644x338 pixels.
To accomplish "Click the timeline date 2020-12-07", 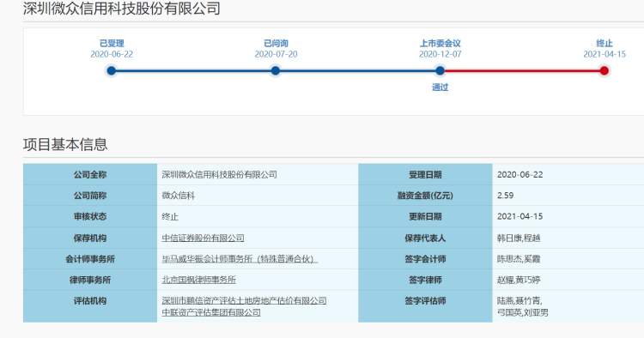I will coord(440,54).
